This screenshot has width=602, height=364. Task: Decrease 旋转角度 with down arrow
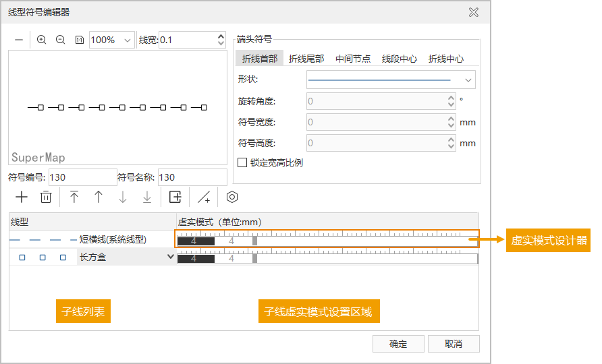pyautogui.click(x=451, y=104)
